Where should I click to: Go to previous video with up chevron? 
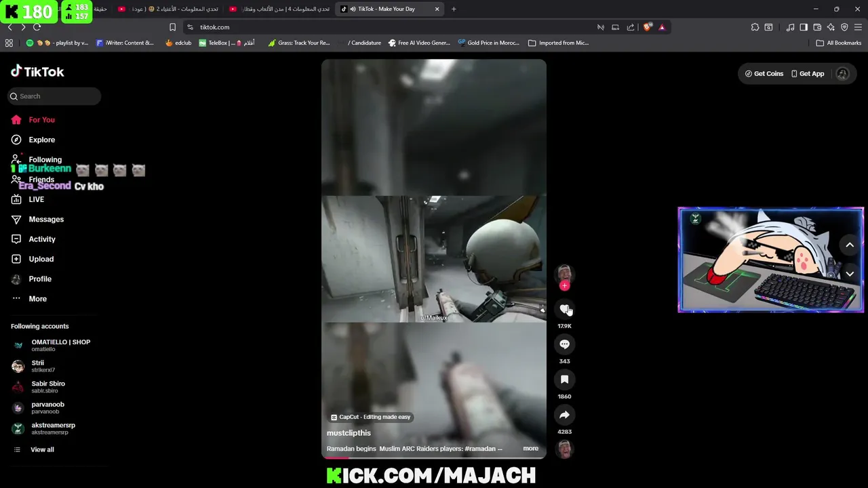[x=850, y=245]
